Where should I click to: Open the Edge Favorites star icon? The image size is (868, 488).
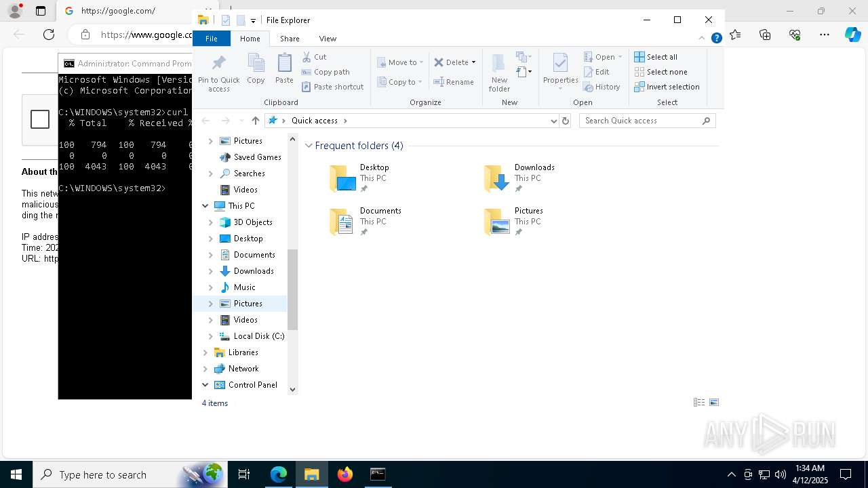[x=735, y=35]
